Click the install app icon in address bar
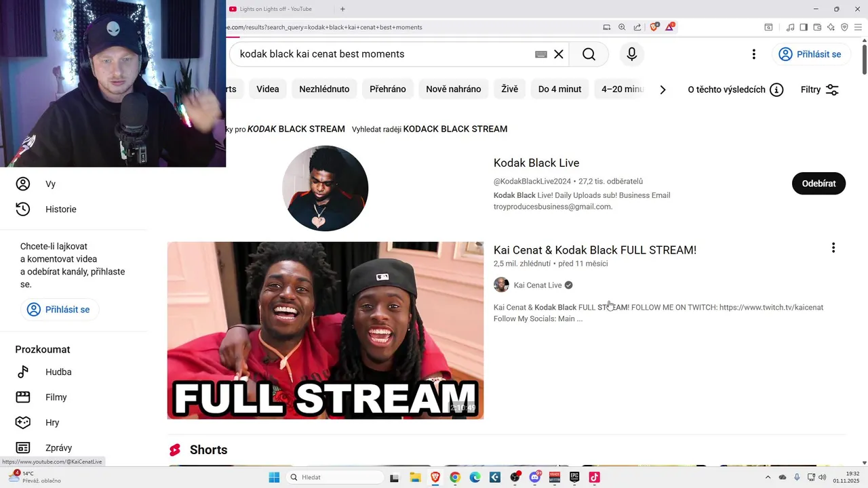868x488 pixels. point(607,27)
